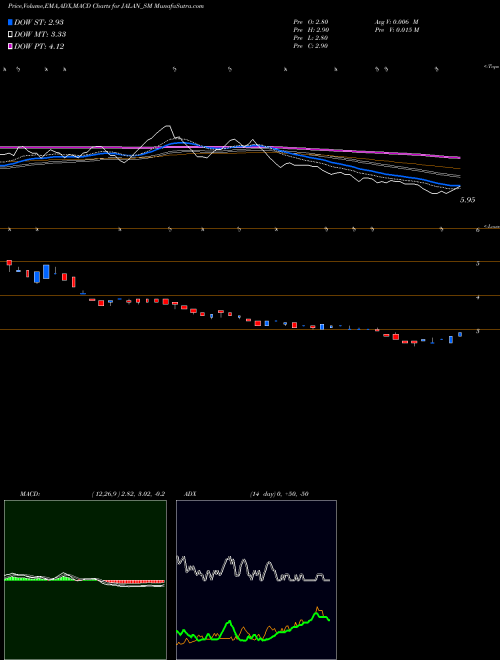Click the magenta DOW PT legend swatch
This screenshot has height=660, width=500.
pyautogui.click(x=11, y=47)
